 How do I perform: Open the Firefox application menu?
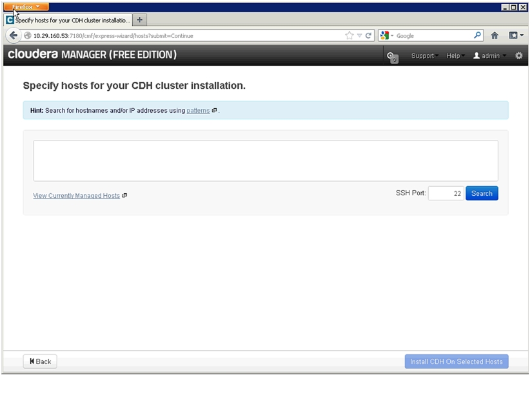pos(26,7)
